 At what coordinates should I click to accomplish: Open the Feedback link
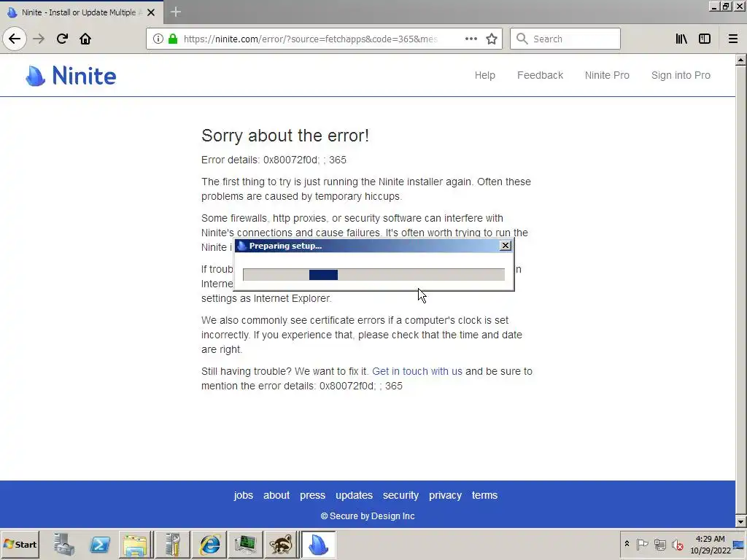click(541, 75)
